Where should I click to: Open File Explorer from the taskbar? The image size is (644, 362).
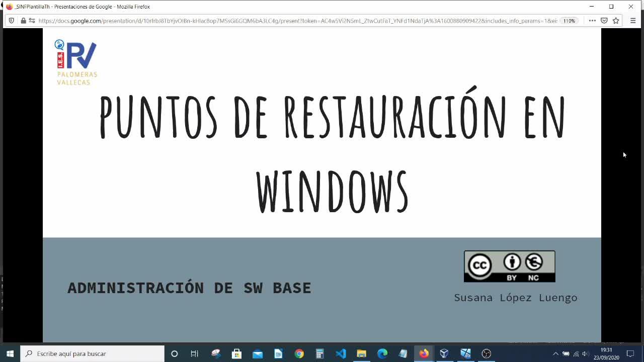point(361,353)
